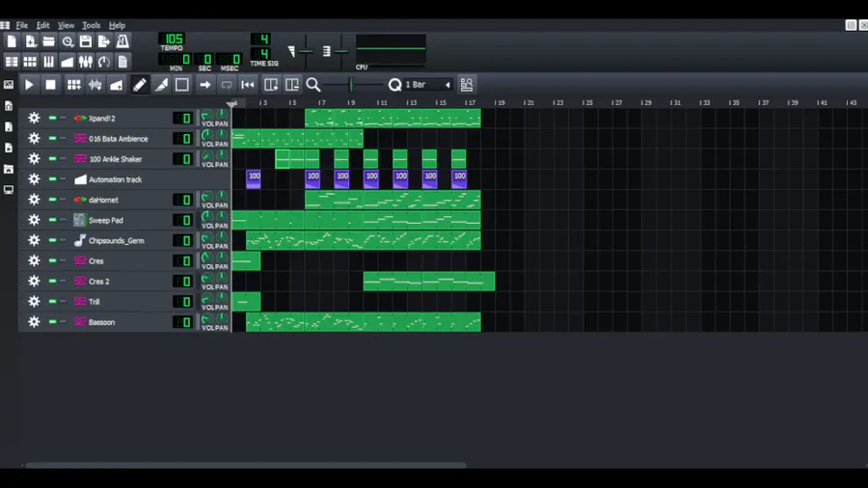Mute the daHornet track
Image resolution: width=868 pixels, height=488 pixels.
click(x=53, y=200)
